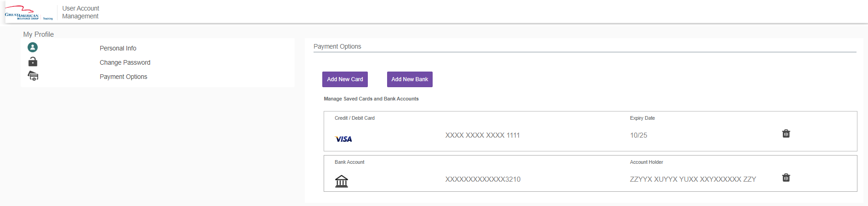Open Change Password section
The image size is (868, 206).
pyautogui.click(x=125, y=62)
